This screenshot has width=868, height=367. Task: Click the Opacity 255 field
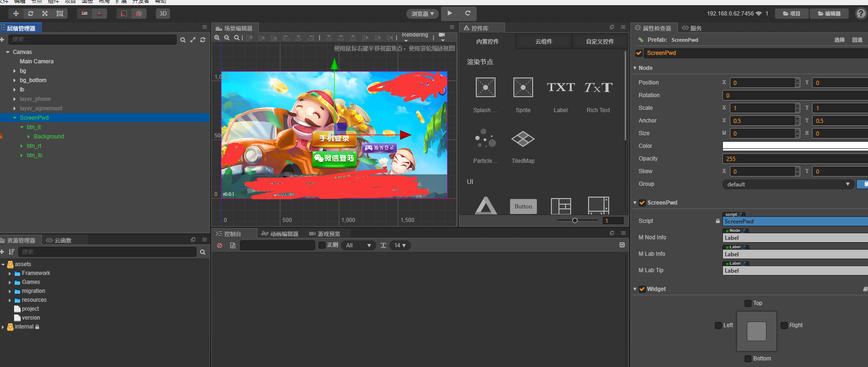(x=795, y=159)
